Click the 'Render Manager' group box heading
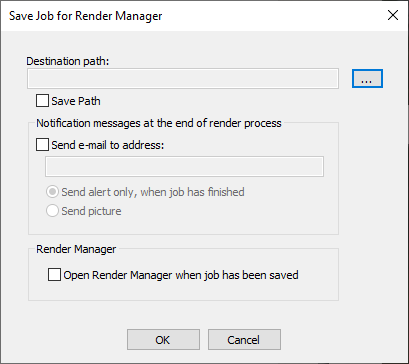Image resolution: width=409 pixels, height=364 pixels. coord(76,249)
